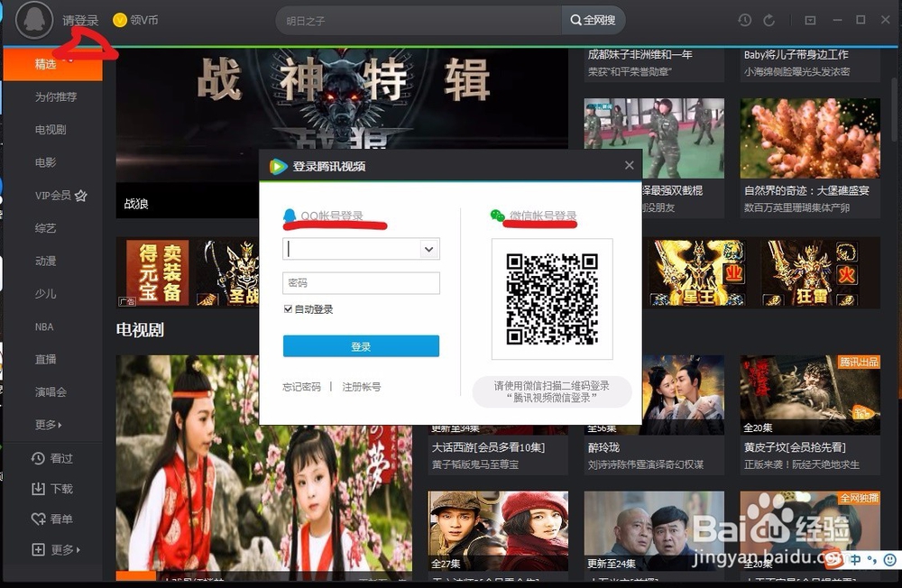Screen dimensions: 902x588
Task: Open the watch history clock icon
Action: (744, 20)
